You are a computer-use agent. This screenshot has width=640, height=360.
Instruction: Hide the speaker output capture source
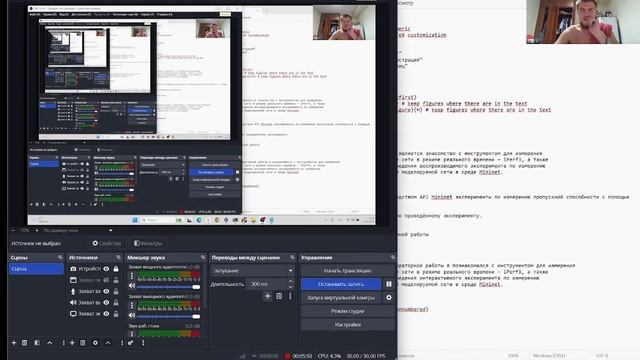107,302
